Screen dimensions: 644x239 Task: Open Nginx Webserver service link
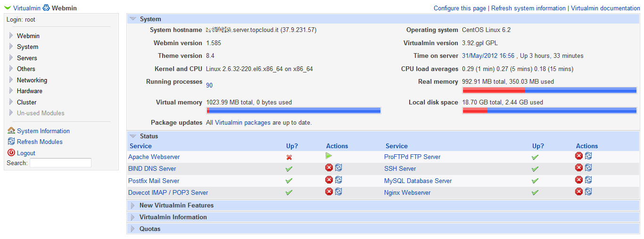[407, 192]
